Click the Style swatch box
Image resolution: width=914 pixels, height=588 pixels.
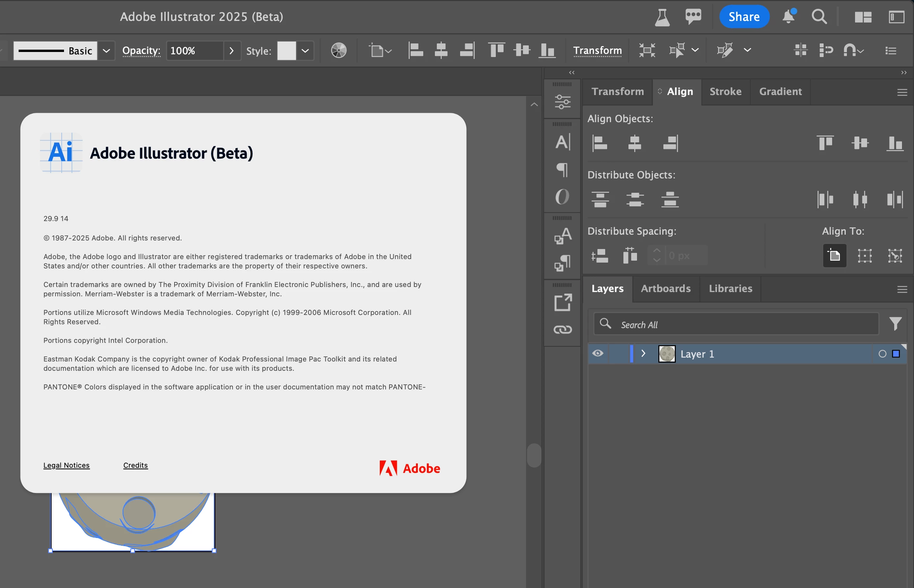click(287, 51)
